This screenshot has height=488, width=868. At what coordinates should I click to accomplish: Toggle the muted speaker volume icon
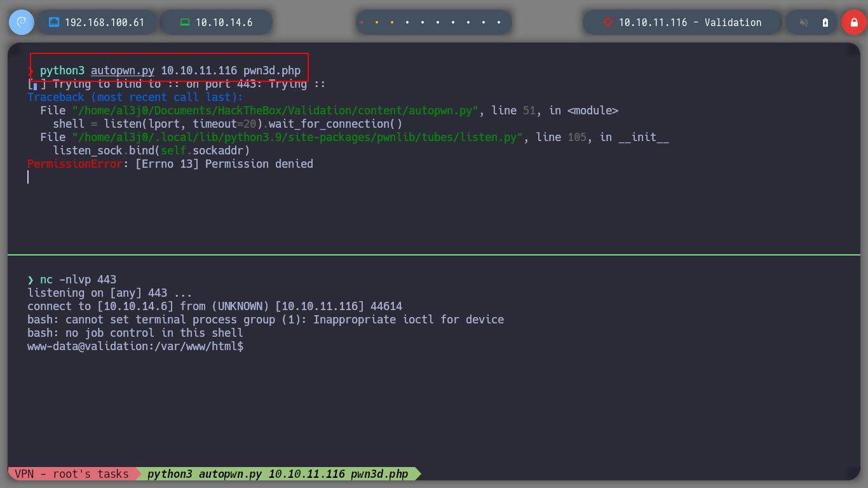tap(804, 22)
